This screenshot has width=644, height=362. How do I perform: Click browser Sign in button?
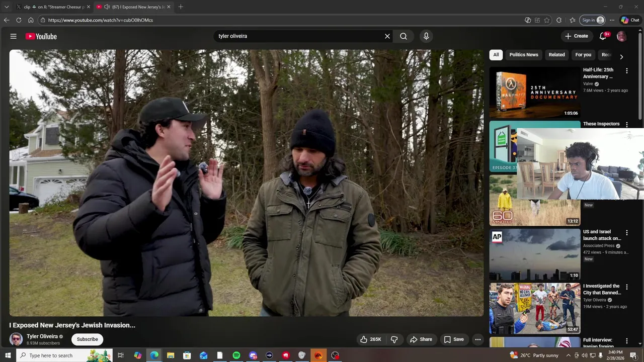[x=593, y=20]
